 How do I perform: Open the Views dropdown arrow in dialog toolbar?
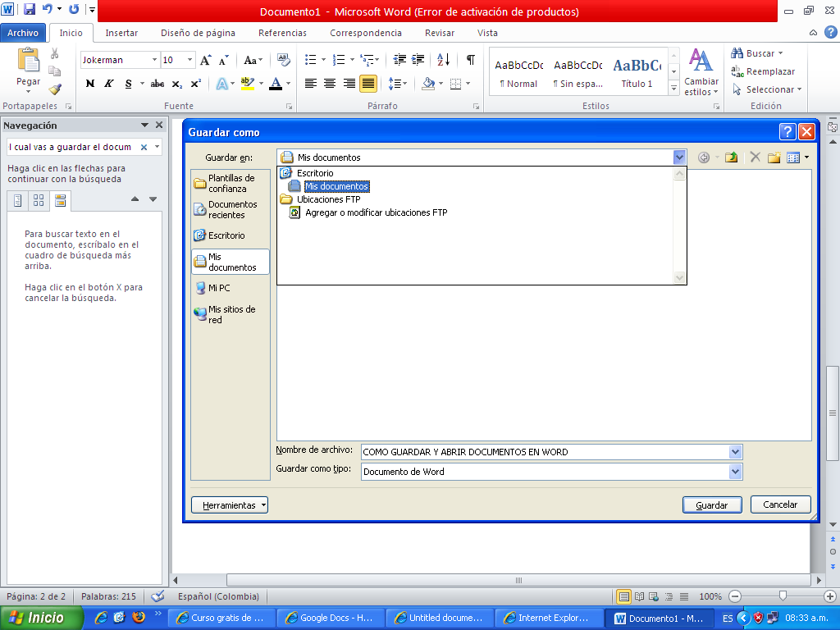point(807,157)
